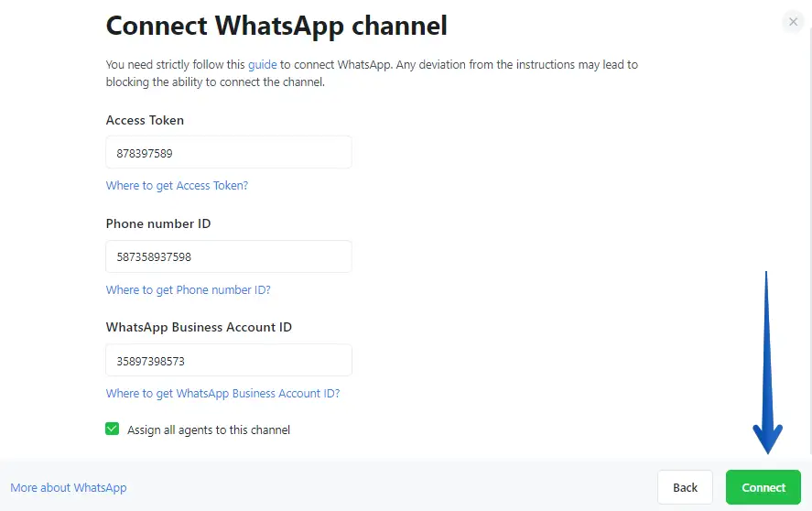Open the More about WhatsApp link
The height and width of the screenshot is (511, 812).
[69, 488]
